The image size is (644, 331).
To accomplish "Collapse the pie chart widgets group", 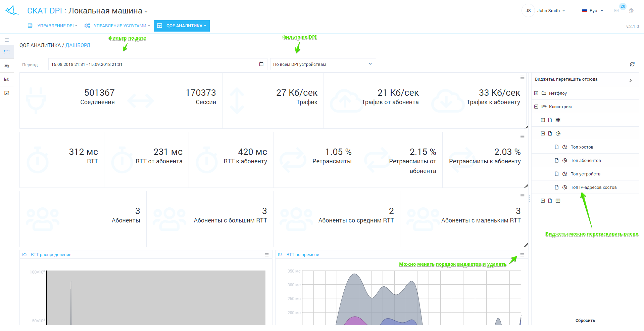I will point(543,133).
